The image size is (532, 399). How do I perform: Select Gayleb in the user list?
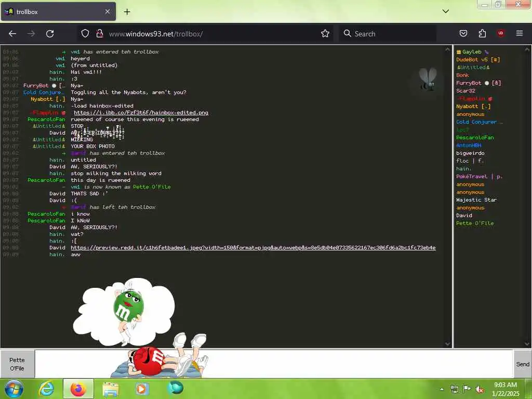[x=472, y=52]
